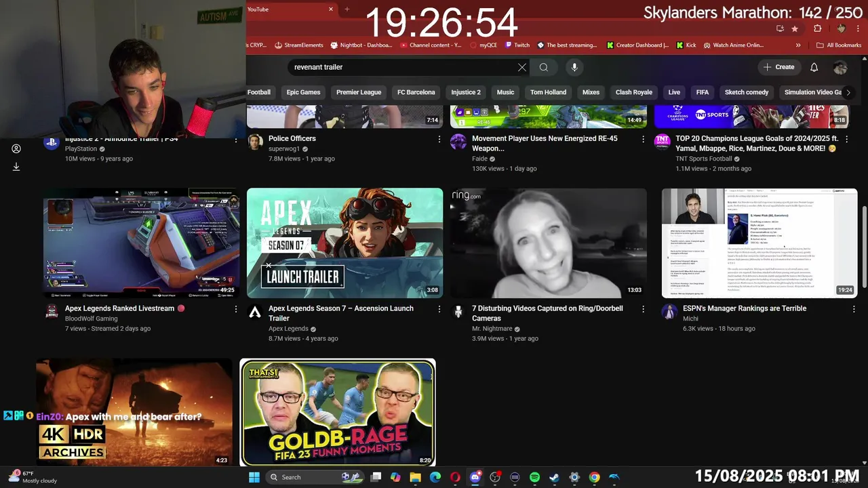
Task: Close the YouTube browser tab
Action: (x=331, y=9)
